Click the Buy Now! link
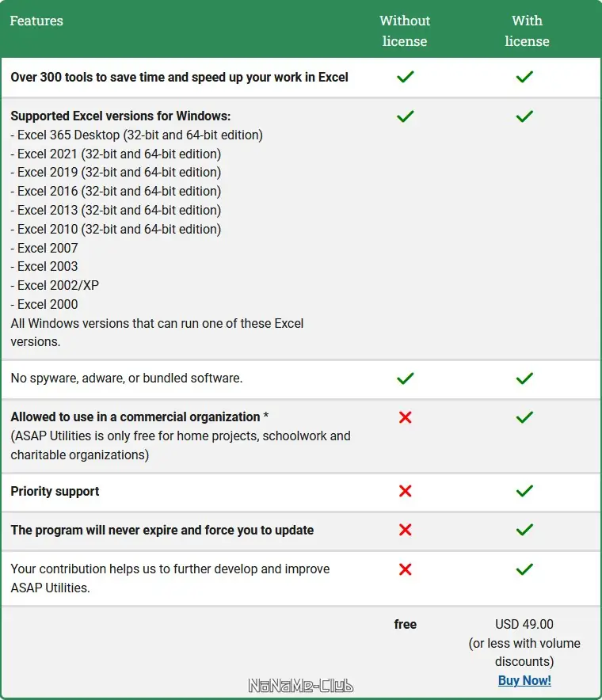 pyautogui.click(x=524, y=680)
